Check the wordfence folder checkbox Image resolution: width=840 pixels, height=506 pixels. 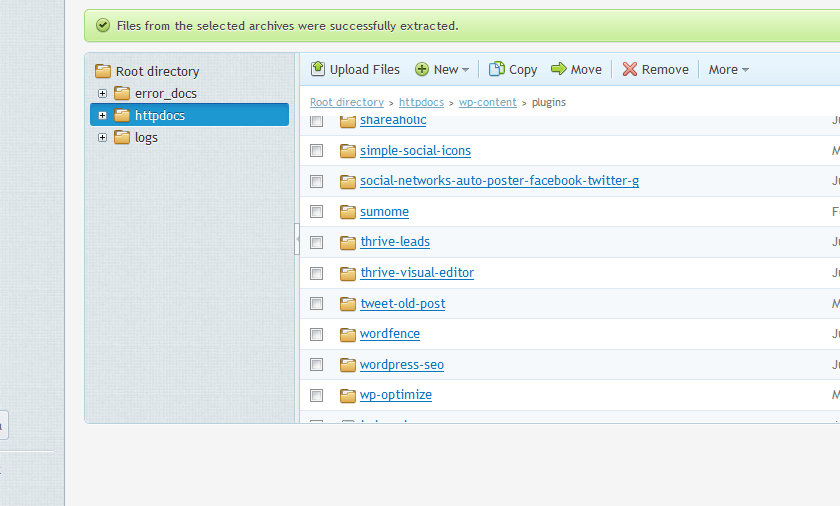(317, 335)
